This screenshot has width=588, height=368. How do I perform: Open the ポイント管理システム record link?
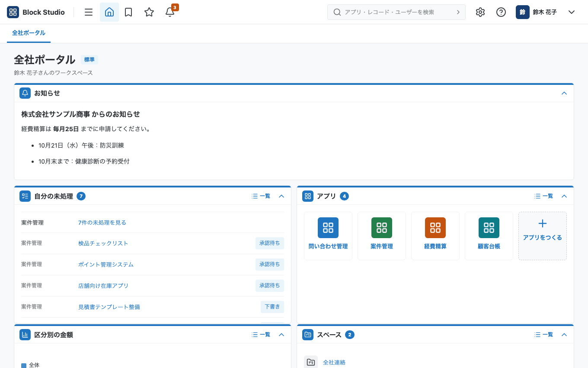point(106,265)
